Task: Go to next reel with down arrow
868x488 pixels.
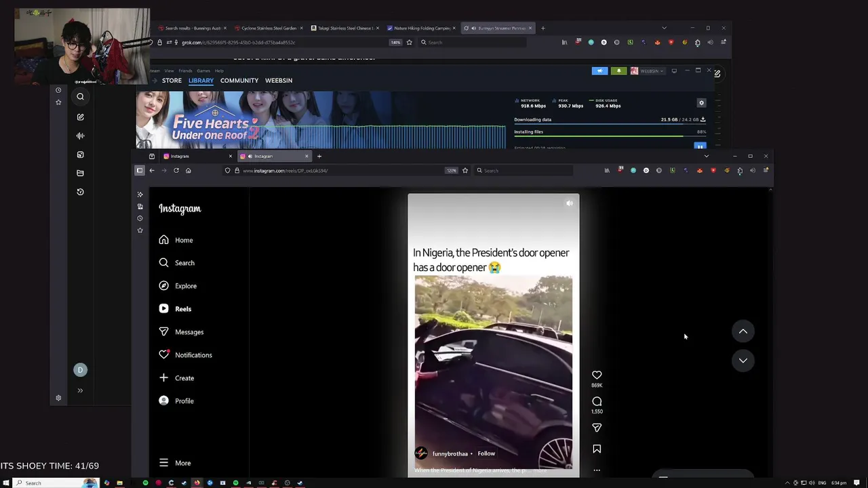Action: [x=743, y=361]
